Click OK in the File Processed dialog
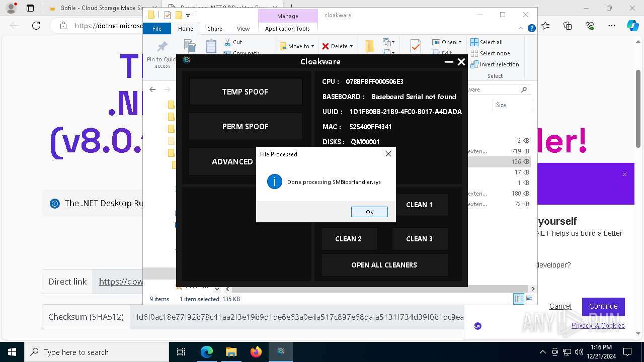This screenshot has width=644, height=362. (x=369, y=212)
